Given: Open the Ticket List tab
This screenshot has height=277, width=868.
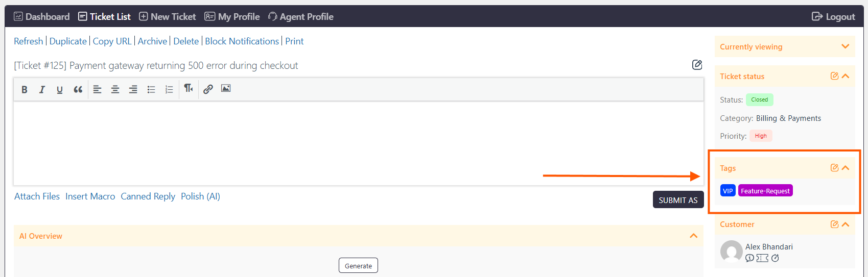Looking at the screenshot, I should tap(104, 16).
